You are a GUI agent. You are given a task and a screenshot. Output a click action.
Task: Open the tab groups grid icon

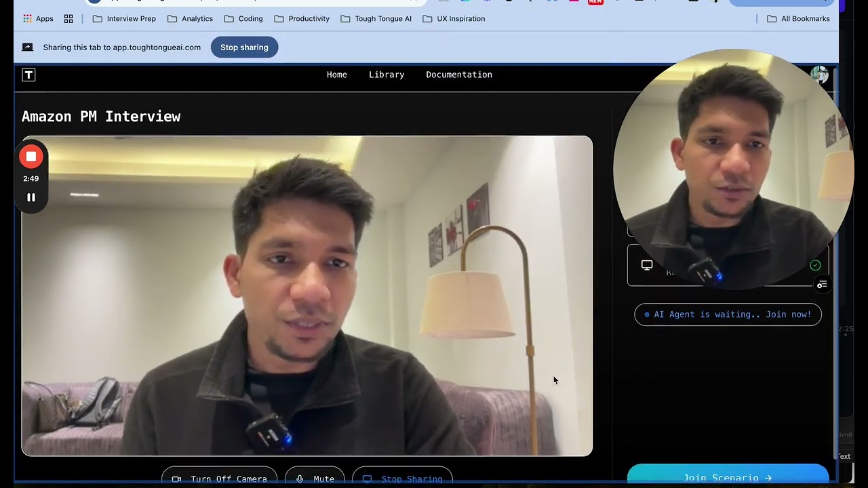click(x=68, y=19)
